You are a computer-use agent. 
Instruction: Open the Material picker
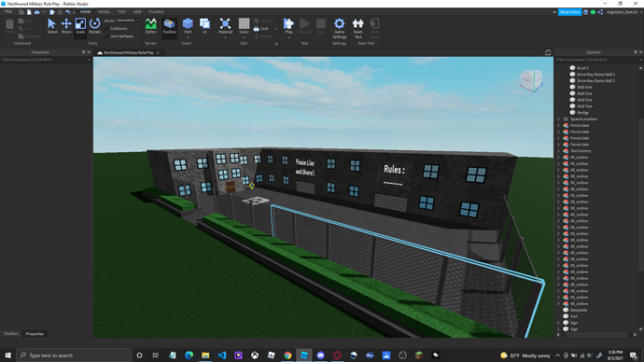click(x=225, y=25)
